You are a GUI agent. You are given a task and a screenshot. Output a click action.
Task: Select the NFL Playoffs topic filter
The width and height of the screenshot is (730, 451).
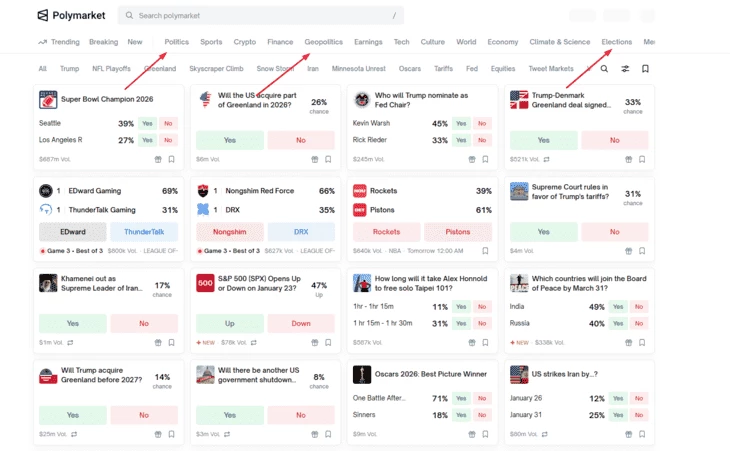[111, 69]
